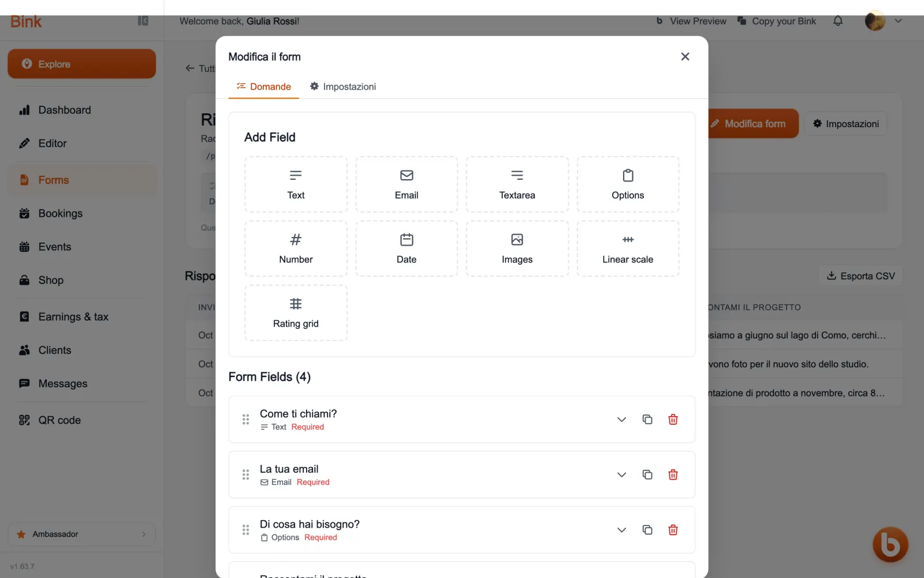The height and width of the screenshot is (578, 924).
Task: Open the user account menu chevron
Action: coord(898,21)
